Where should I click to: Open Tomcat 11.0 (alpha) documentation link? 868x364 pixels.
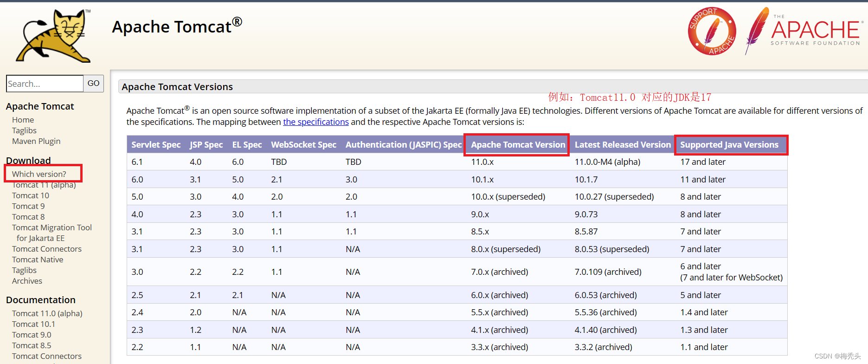pyautogui.click(x=47, y=313)
